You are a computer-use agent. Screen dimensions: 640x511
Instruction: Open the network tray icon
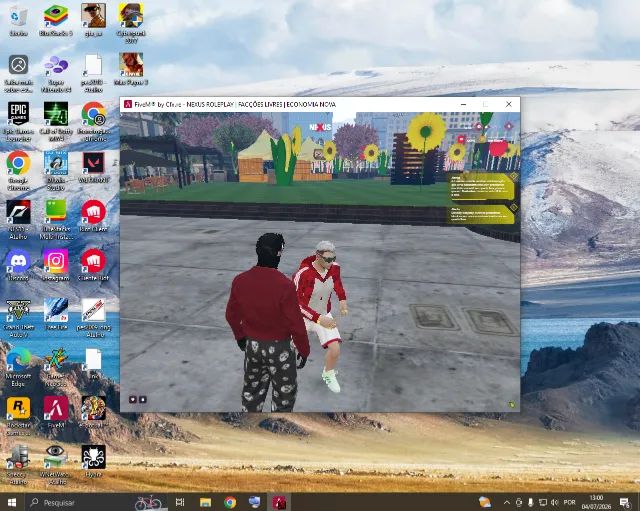(x=542, y=502)
